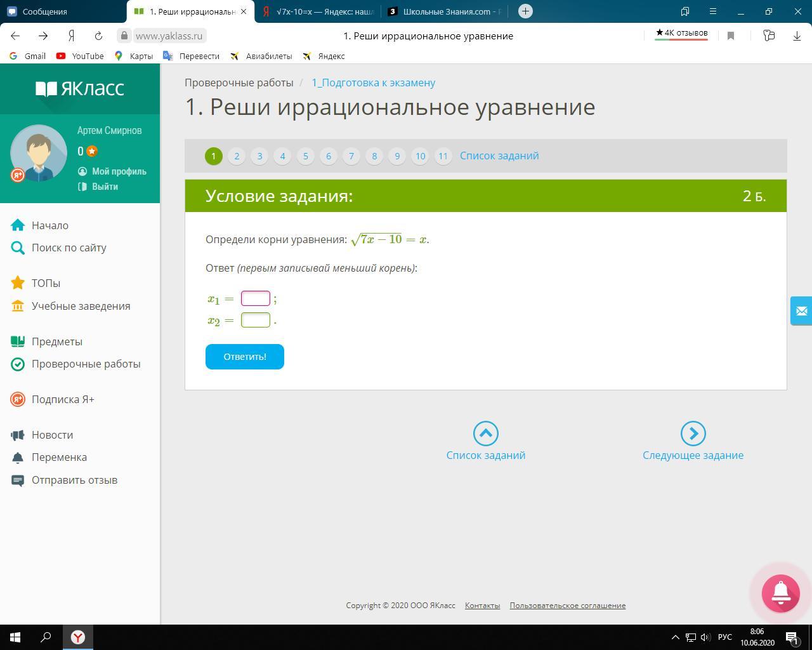
Task: Click the Yandex home button
Action: (x=71, y=36)
